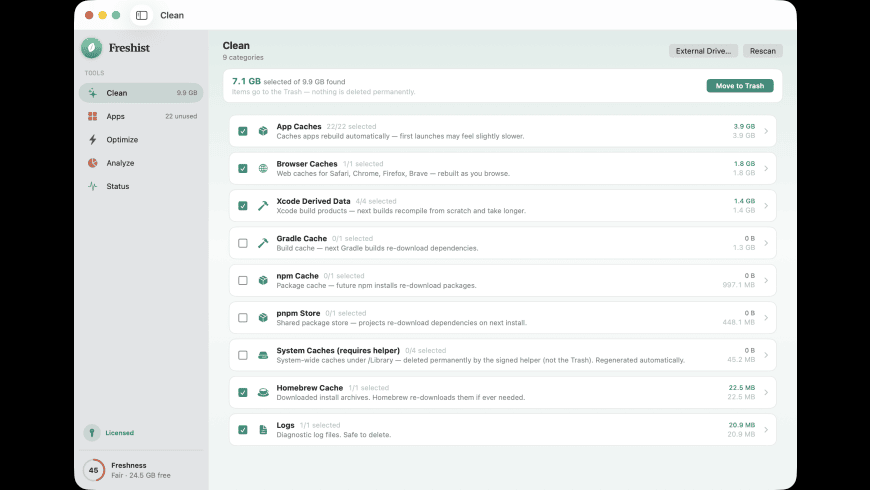Click the '997.1 MB' npm Cache size
This screenshot has width=870, height=490.
[x=739, y=285]
